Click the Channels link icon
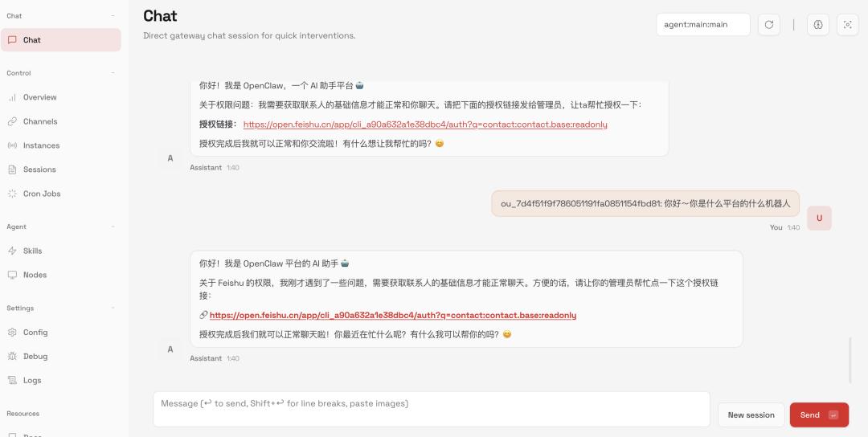The height and width of the screenshot is (437, 868). point(12,121)
